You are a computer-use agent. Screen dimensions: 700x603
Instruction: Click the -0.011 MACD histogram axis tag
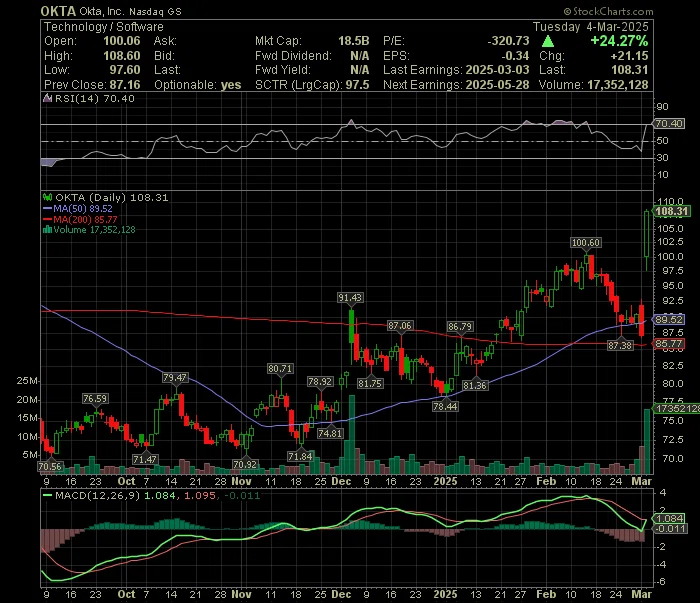[670, 529]
